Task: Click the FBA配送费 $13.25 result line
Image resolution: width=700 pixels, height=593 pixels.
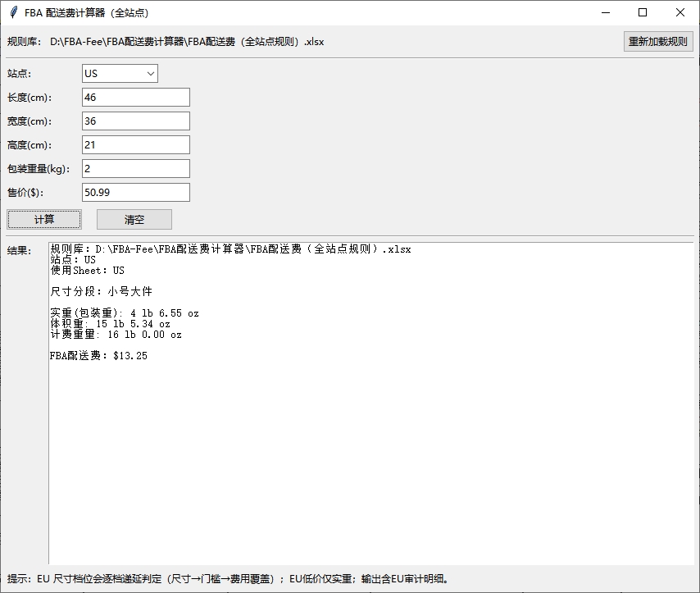Action: pos(98,357)
